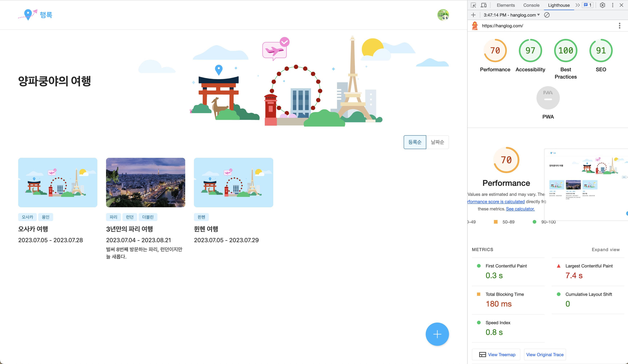Switch sorting to 날짜순
628x364 pixels.
(x=437, y=142)
